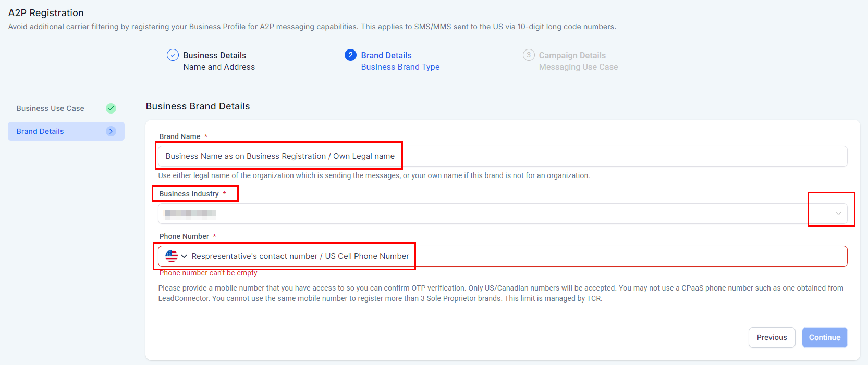868x365 pixels.
Task: Click the green check beside Business Use Case
Action: [111, 108]
